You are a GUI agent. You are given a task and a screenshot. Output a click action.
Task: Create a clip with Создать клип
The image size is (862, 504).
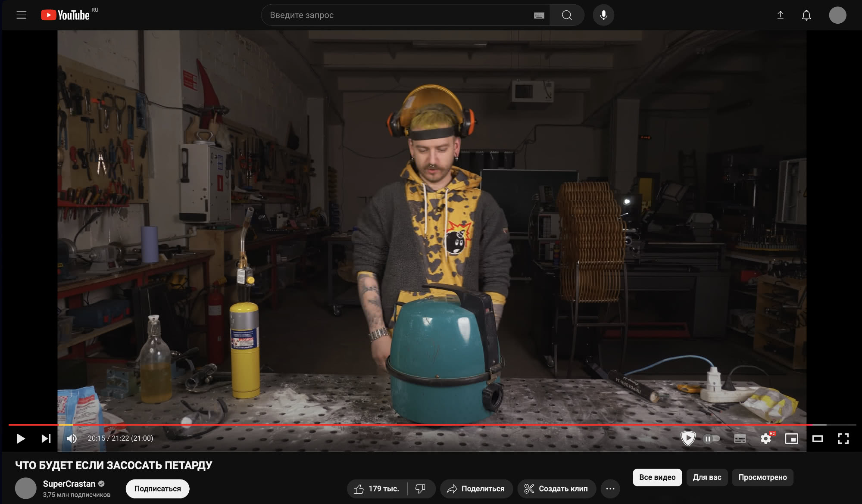point(556,488)
